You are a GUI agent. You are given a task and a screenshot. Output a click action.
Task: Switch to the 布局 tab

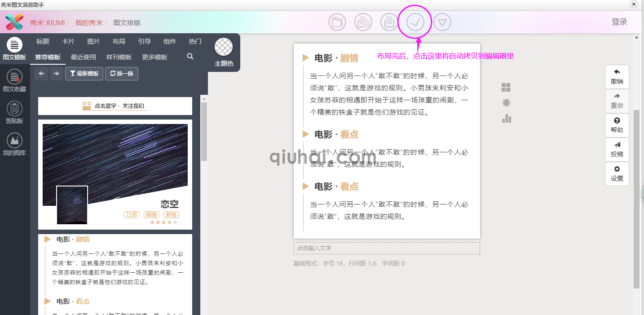(x=119, y=41)
